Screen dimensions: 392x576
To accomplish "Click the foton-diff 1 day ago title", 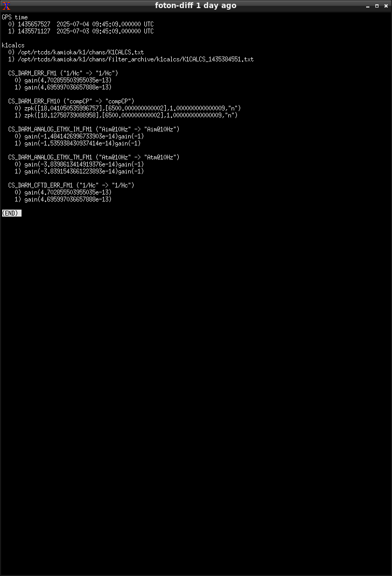I will click(195, 5).
